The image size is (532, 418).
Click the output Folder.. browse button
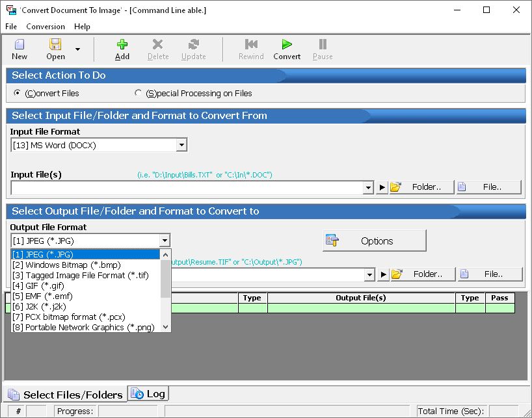pyautogui.click(x=422, y=274)
